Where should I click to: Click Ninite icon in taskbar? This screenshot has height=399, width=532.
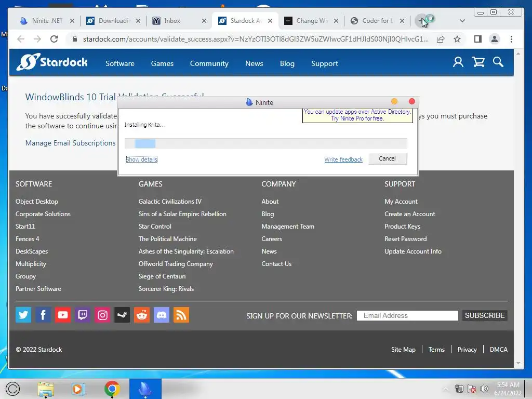tap(145, 389)
